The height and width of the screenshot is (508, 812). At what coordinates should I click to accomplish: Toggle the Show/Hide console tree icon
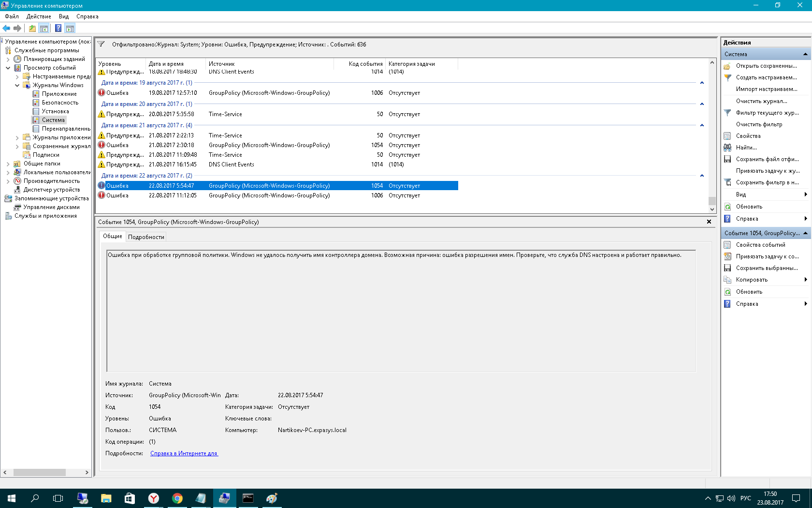click(x=44, y=28)
